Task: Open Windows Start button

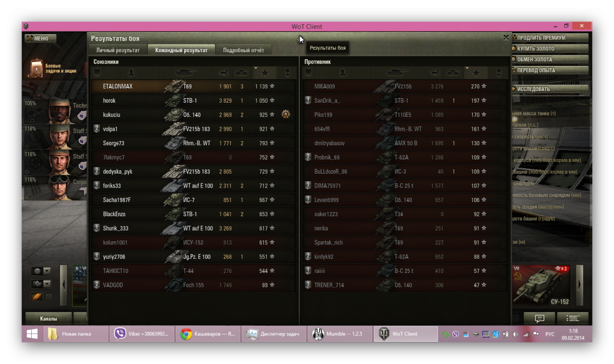Action: [32, 334]
